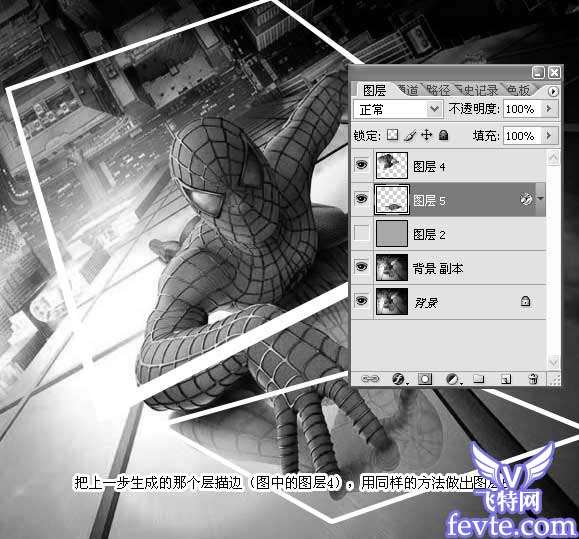Click the layer list scrollbar down arrow

(553, 363)
